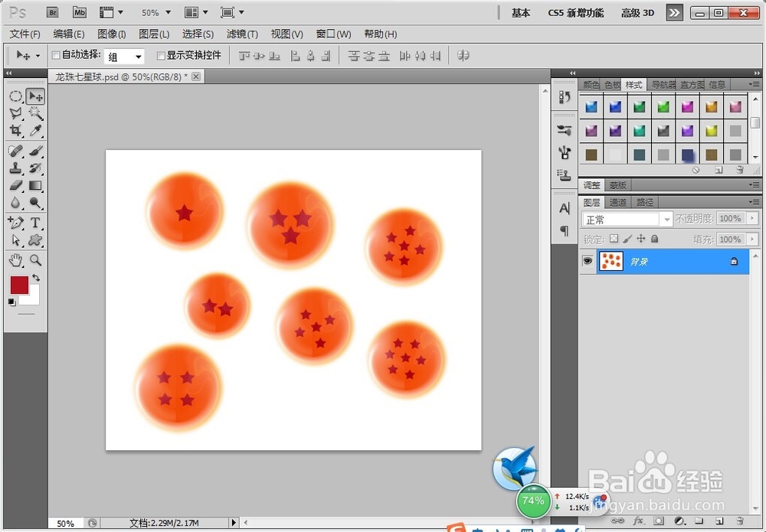Select the Eraser tool
The width and height of the screenshot is (766, 532).
pos(15,185)
